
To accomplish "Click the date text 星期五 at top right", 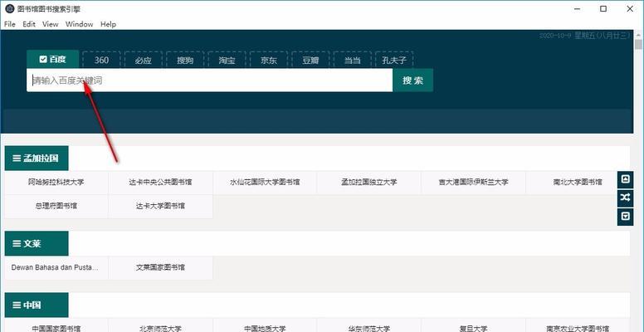I will 583,36.
